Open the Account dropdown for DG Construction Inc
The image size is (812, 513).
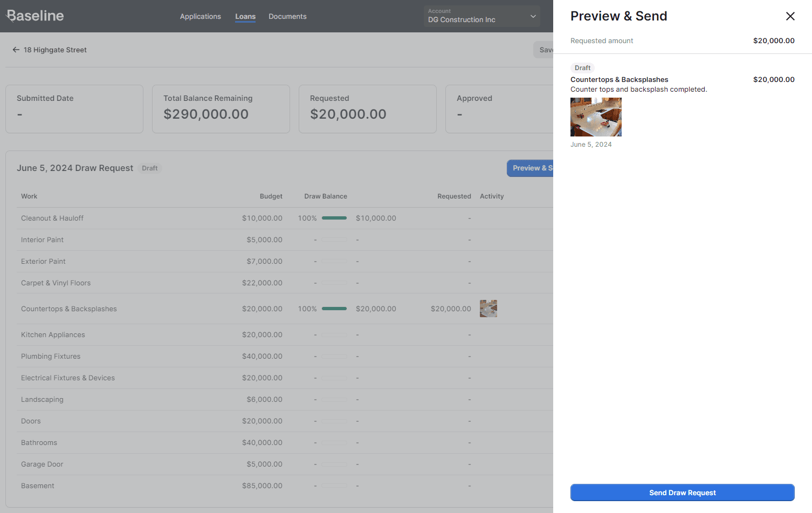[481, 16]
